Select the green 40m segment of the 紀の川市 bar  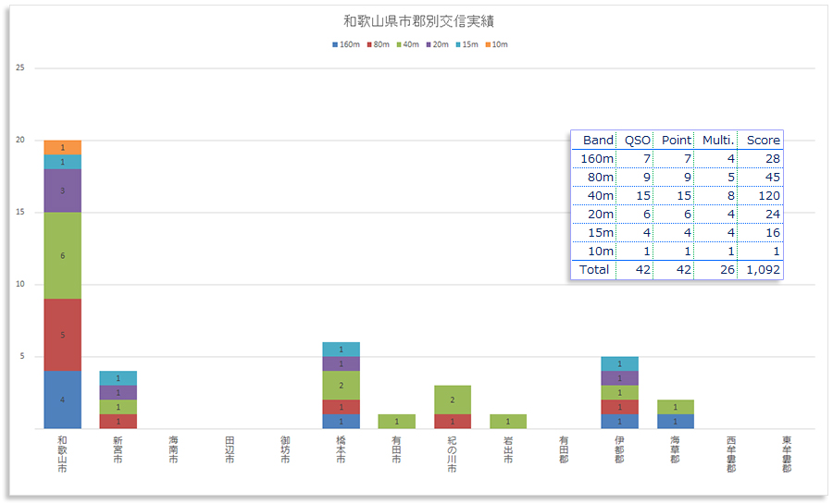(453, 400)
